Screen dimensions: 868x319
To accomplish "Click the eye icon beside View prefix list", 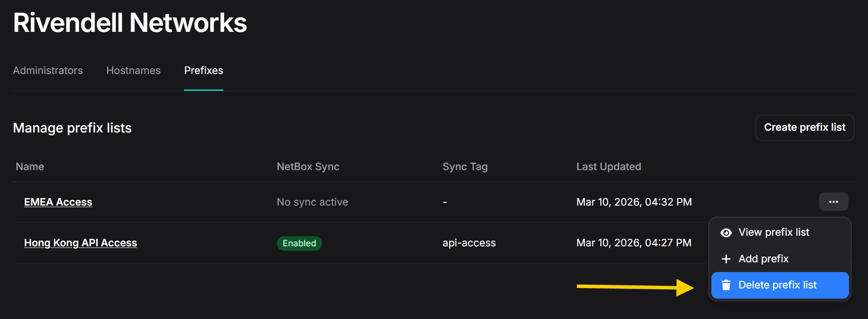I will [x=726, y=233].
